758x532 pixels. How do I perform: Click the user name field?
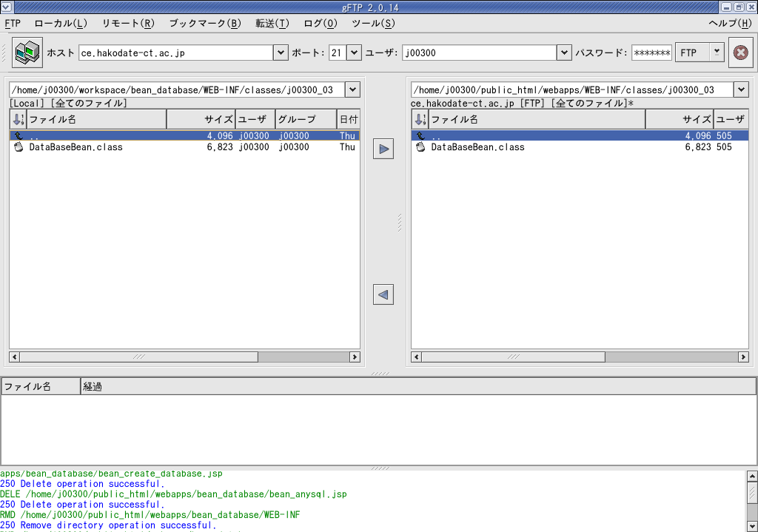tap(480, 53)
